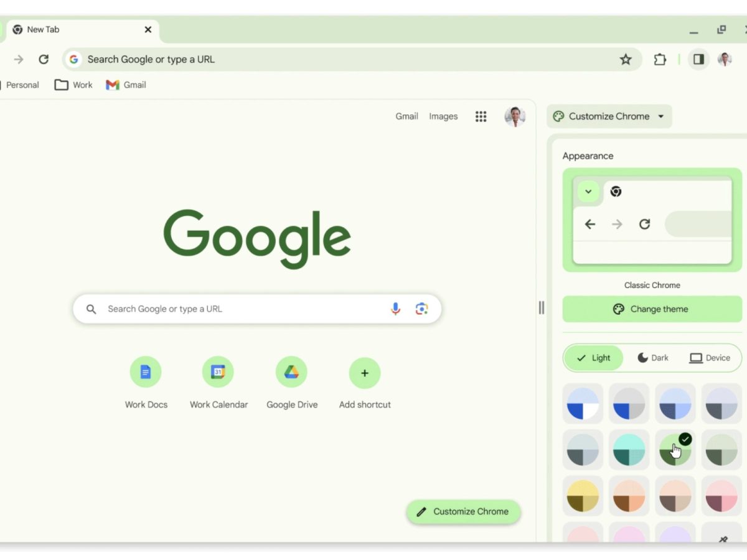Choose the Device appearance mode
Viewport: 747px width, 560px height.
tap(710, 358)
